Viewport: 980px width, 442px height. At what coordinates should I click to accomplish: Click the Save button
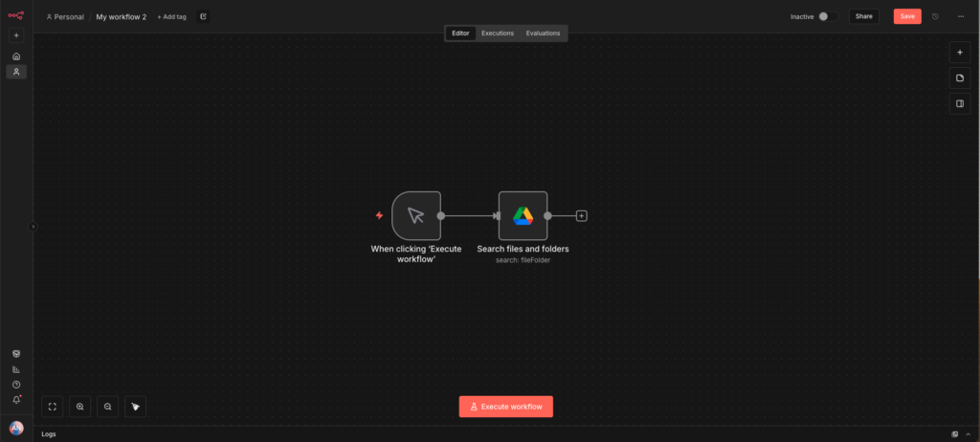click(x=907, y=16)
